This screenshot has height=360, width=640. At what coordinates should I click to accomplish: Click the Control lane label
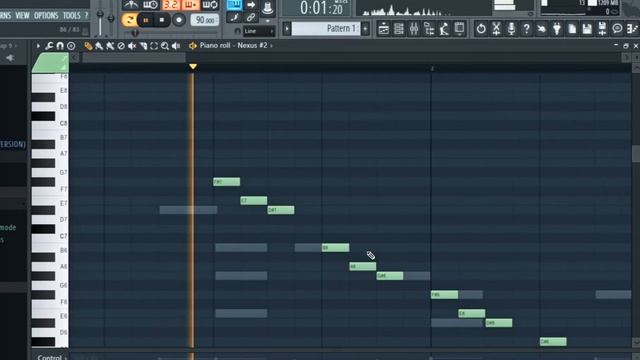click(49, 358)
